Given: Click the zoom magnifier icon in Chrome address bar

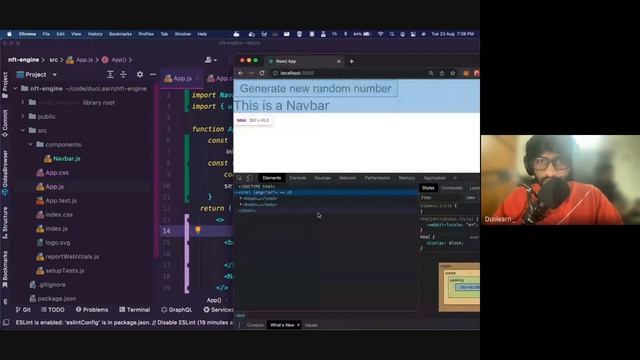Looking at the screenshot, I should [431, 73].
